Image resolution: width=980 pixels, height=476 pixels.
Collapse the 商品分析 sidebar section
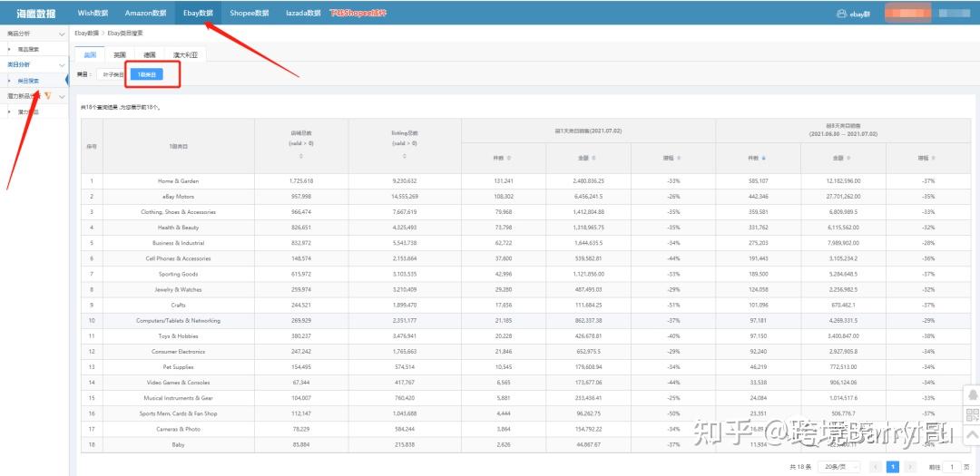pyautogui.click(x=62, y=34)
